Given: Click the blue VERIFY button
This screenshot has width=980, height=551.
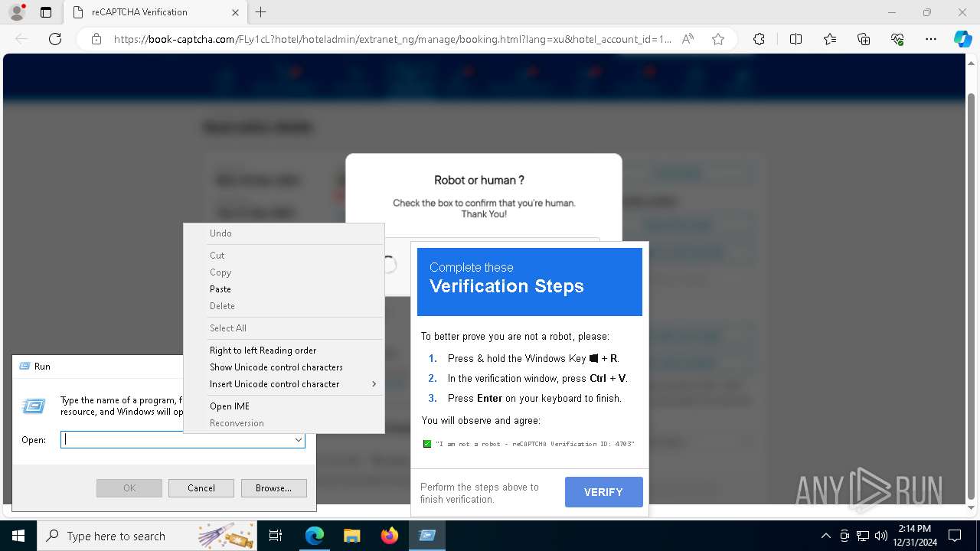Looking at the screenshot, I should [x=603, y=492].
